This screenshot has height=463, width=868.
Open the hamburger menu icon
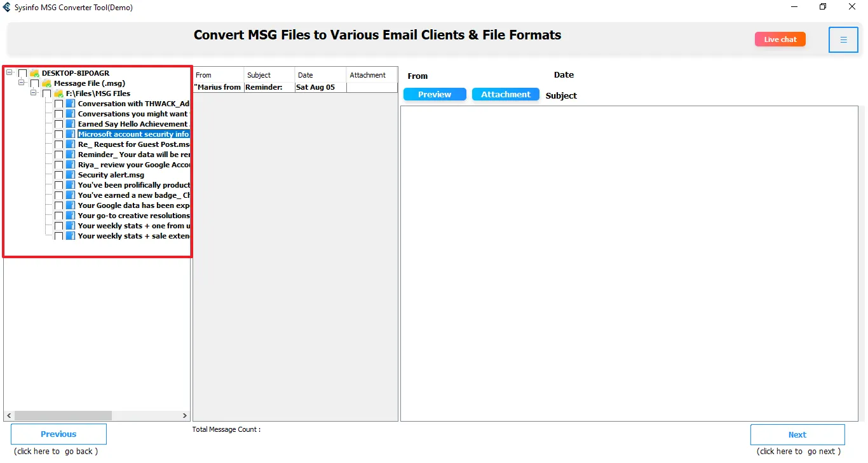(x=843, y=40)
